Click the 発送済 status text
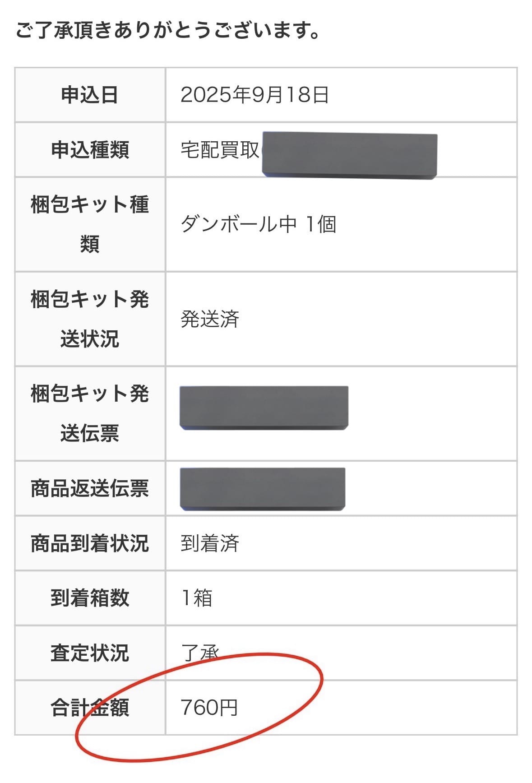 (x=210, y=320)
